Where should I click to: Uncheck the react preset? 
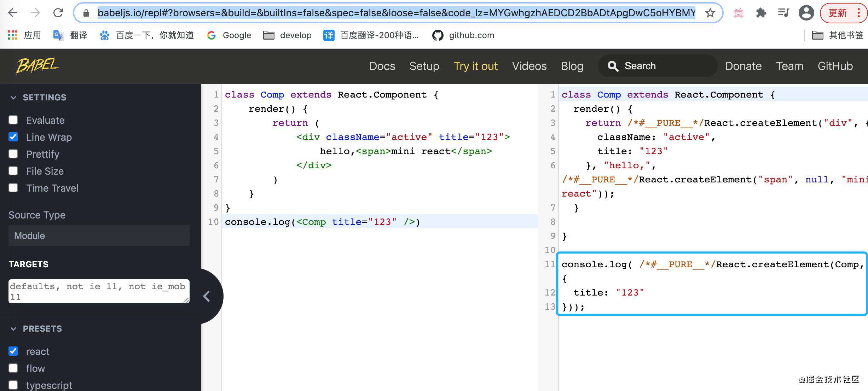13,351
